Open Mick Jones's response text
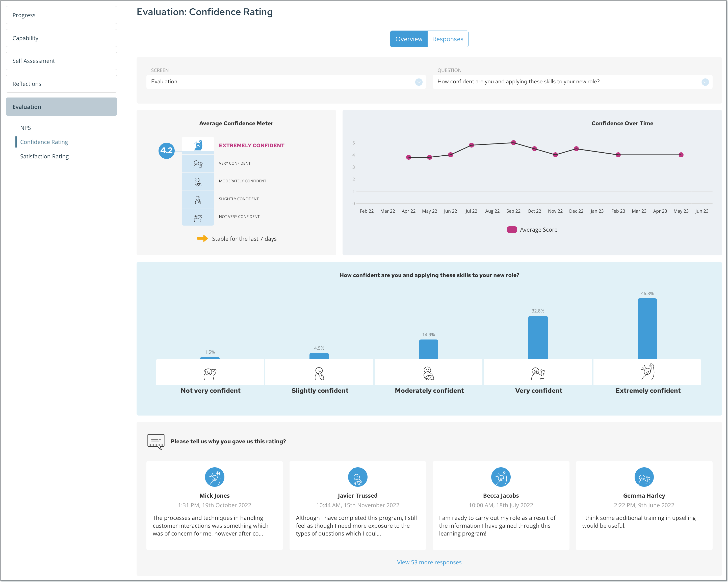This screenshot has width=728, height=582. pos(211,526)
